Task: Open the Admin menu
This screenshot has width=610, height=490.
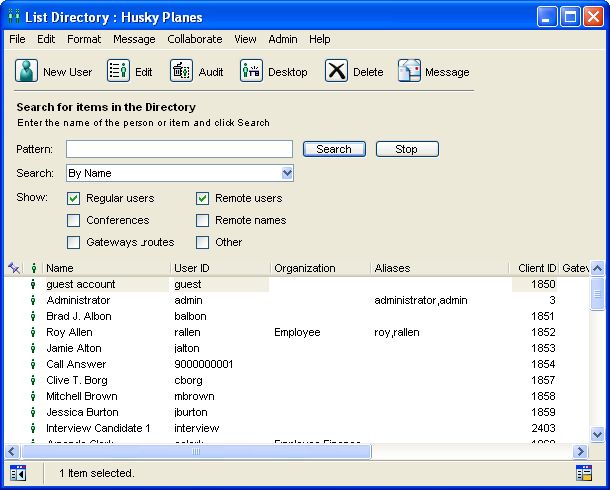Action: click(283, 39)
